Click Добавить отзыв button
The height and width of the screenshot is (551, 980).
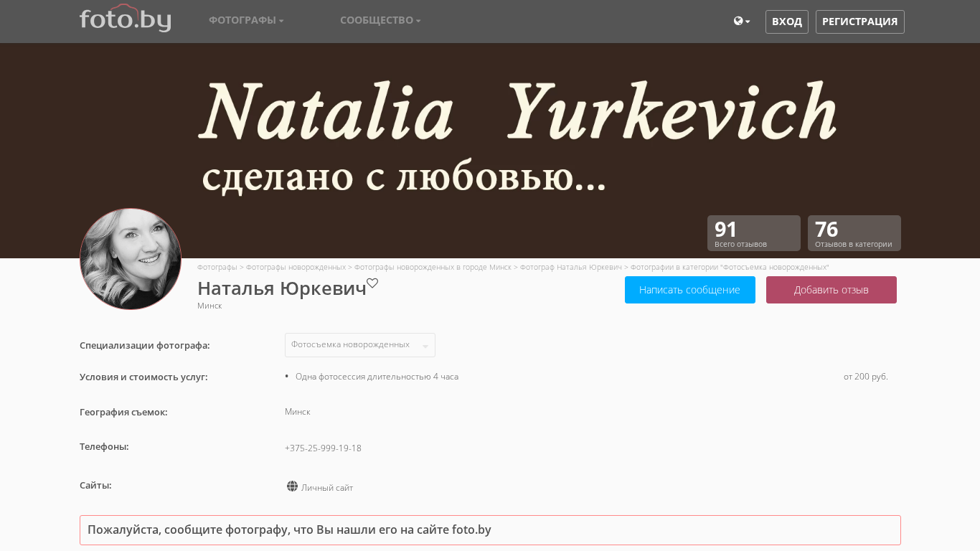coord(831,290)
